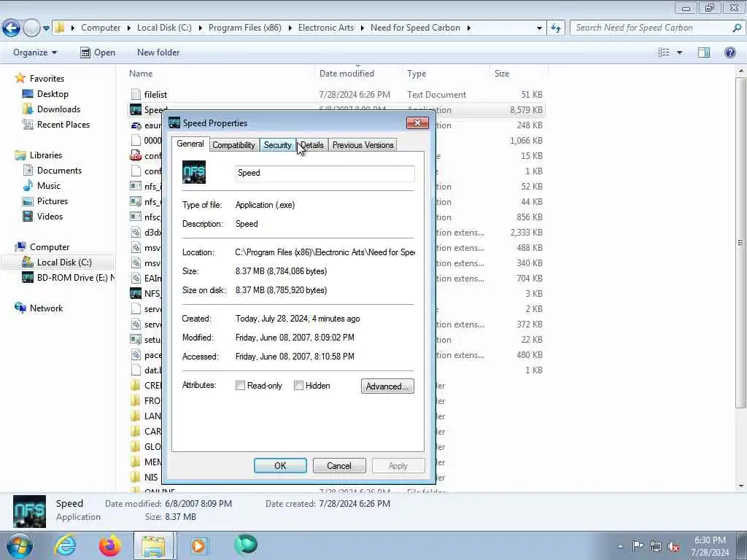Select Favorites in navigation pane
Viewport: 747px width, 560px height.
(x=47, y=79)
